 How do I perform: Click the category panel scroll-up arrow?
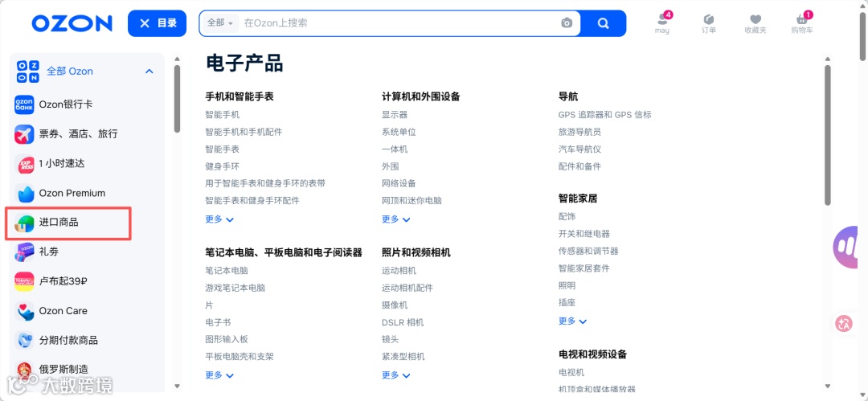tap(828, 58)
